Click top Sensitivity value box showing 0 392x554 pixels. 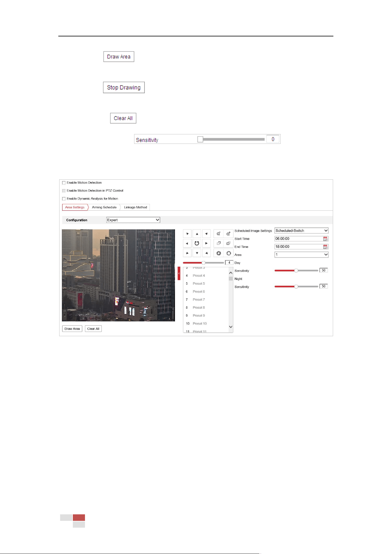[x=273, y=139]
